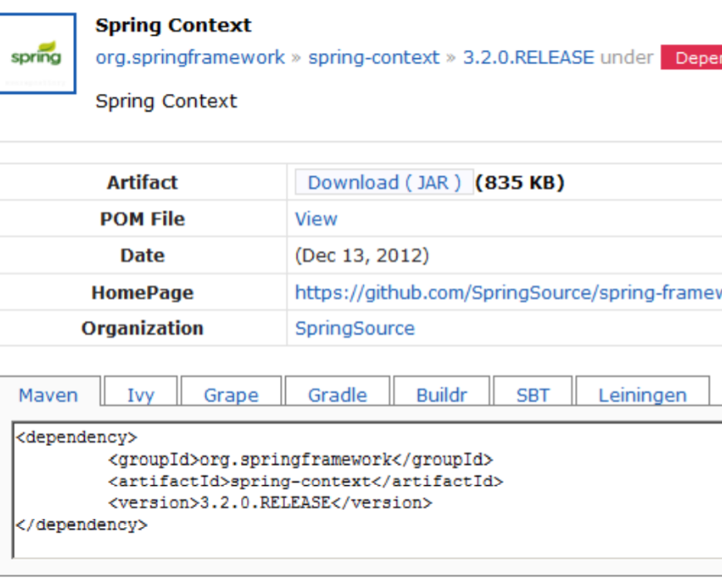Click the closing dependency tag line
The image size is (722, 588).
[81, 525]
